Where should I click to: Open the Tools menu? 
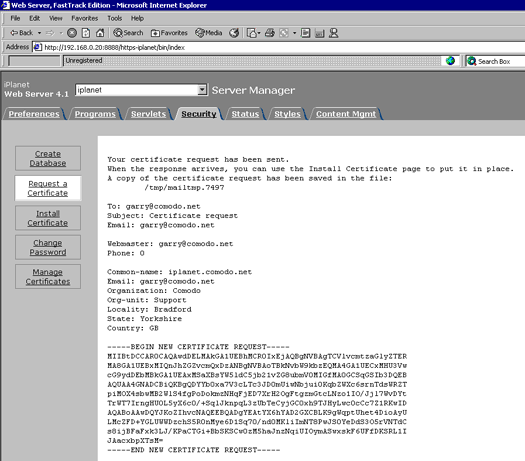[115, 18]
